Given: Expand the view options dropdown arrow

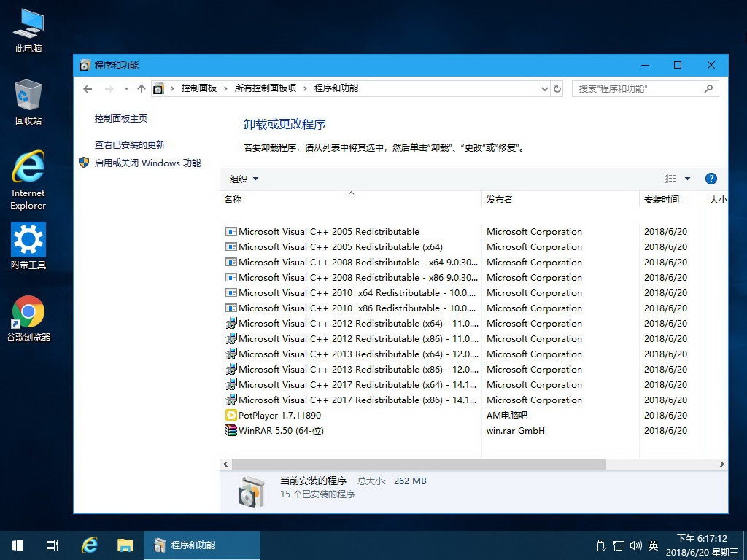Looking at the screenshot, I should [687, 179].
